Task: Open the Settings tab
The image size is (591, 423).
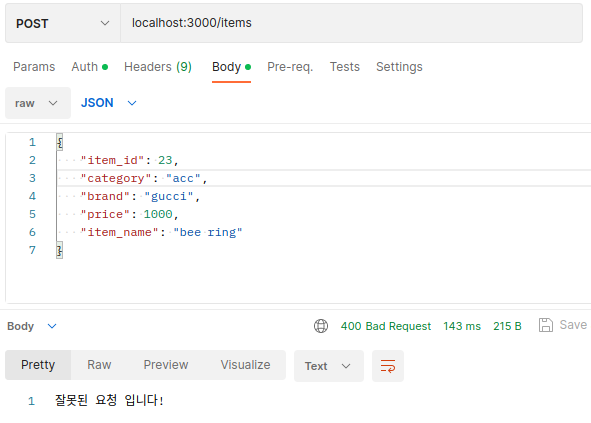Action: pyautogui.click(x=399, y=67)
